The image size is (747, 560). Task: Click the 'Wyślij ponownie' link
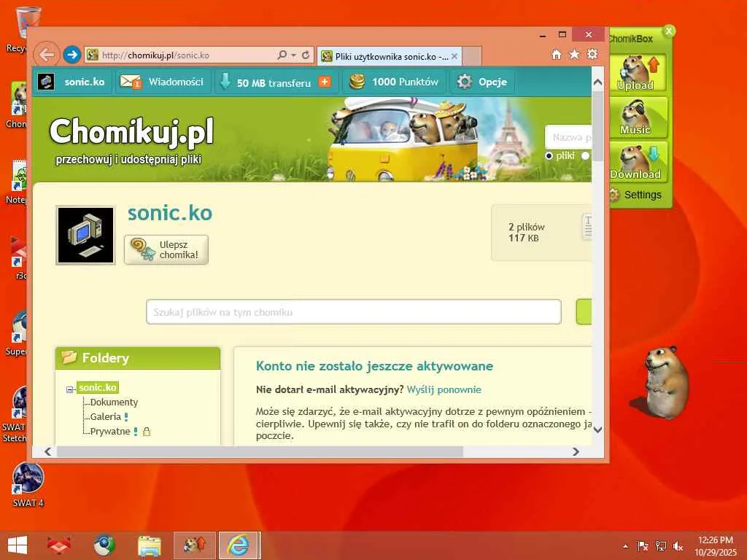[x=444, y=389]
